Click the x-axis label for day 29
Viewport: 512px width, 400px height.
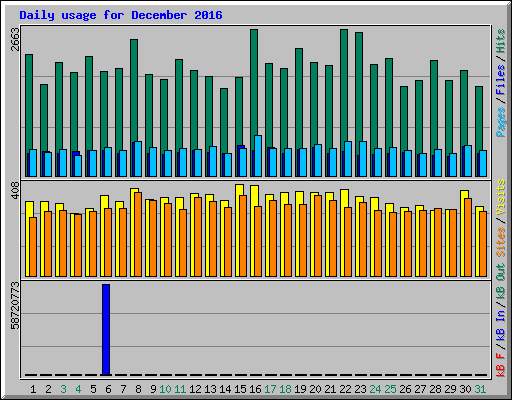[450, 389]
